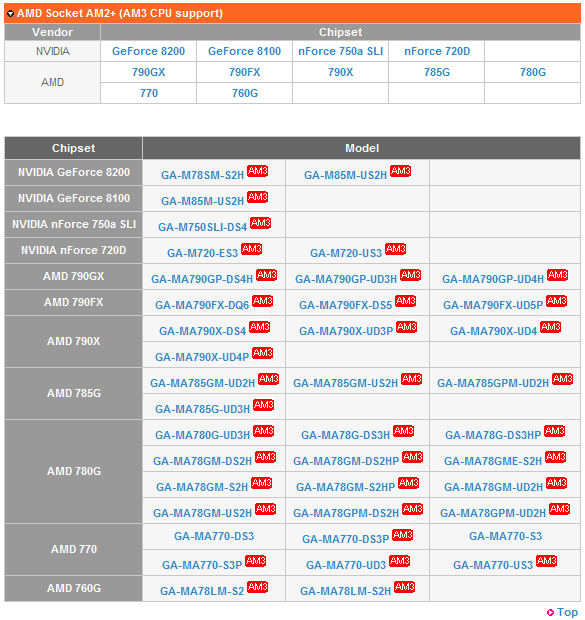Open GA-MA770-UD3 model
Image resolution: width=585 pixels, height=620 pixels.
pos(346,565)
